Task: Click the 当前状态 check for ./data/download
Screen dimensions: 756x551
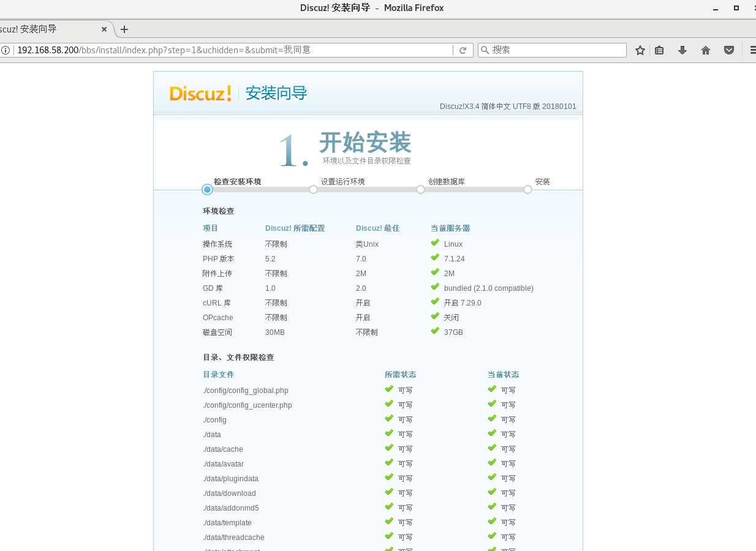Action: pos(492,492)
